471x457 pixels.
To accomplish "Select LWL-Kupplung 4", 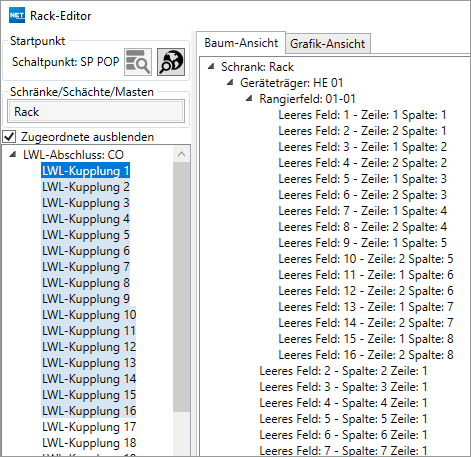I will point(86,219).
